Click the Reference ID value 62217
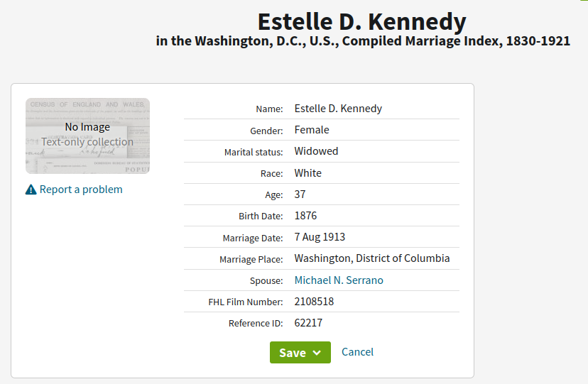 tap(308, 323)
